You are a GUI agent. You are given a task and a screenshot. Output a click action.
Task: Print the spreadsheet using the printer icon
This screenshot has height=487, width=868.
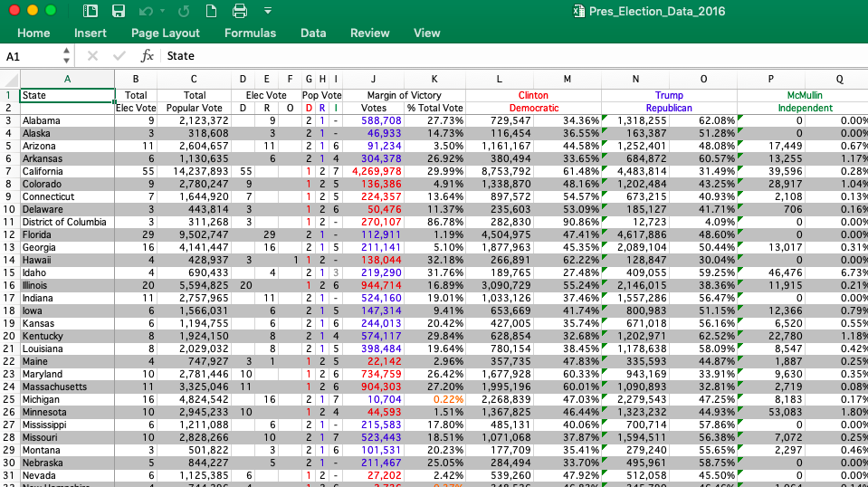coord(239,11)
